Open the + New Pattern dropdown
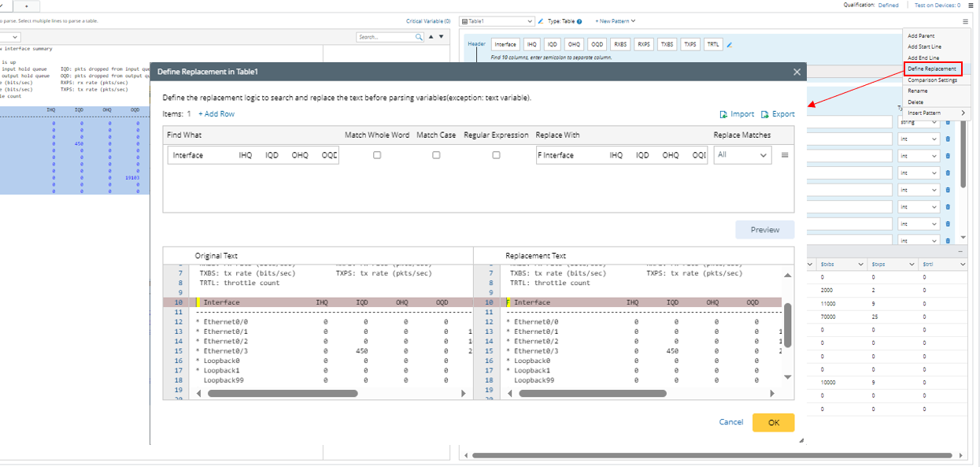 pos(615,21)
